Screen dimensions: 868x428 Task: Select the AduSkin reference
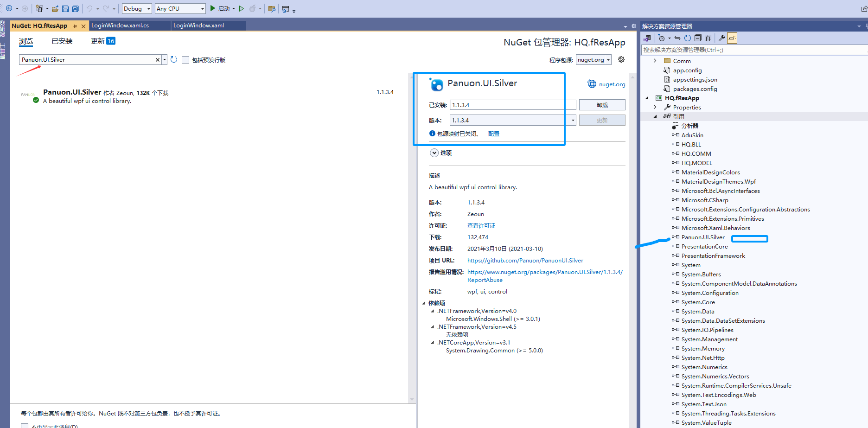692,135
